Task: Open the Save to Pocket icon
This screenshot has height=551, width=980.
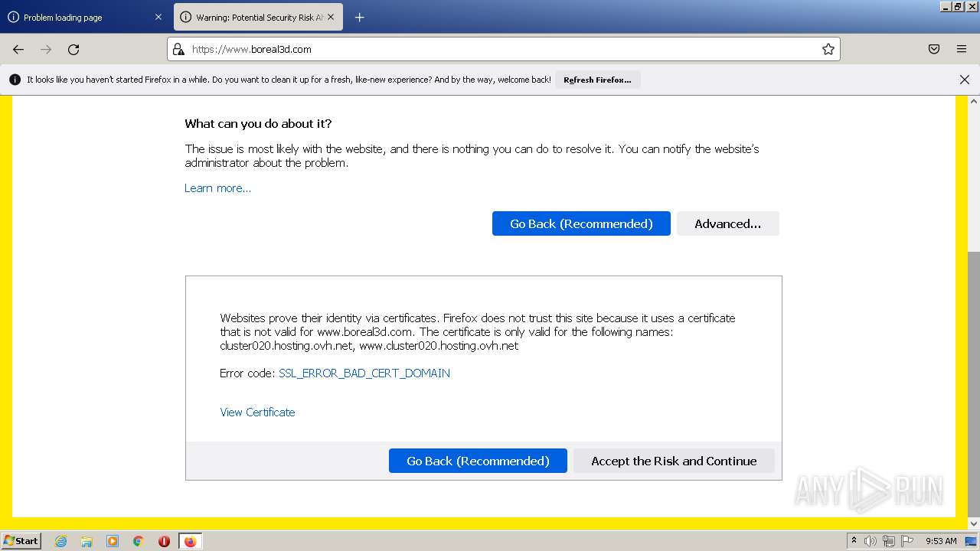Action: [x=934, y=49]
